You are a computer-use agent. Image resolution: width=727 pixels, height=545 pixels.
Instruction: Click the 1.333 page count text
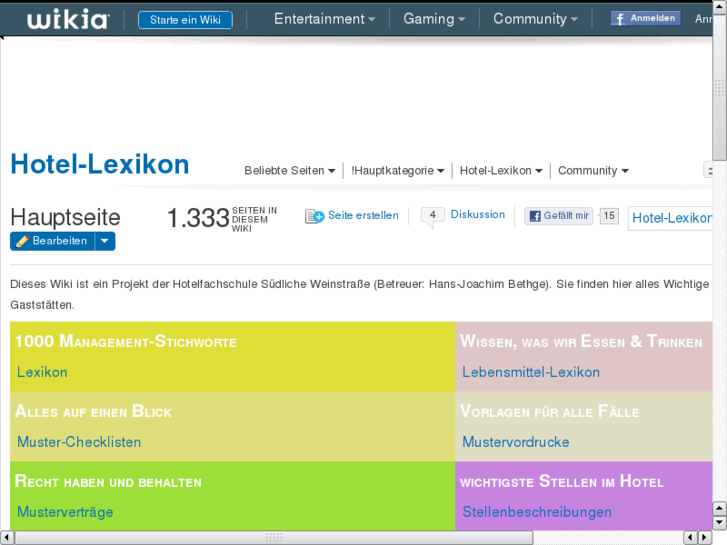198,218
